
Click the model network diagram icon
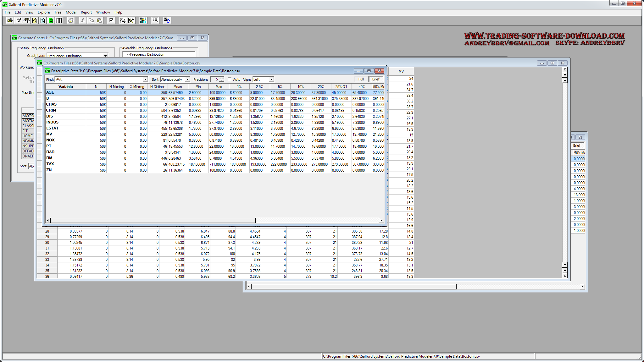click(x=143, y=20)
